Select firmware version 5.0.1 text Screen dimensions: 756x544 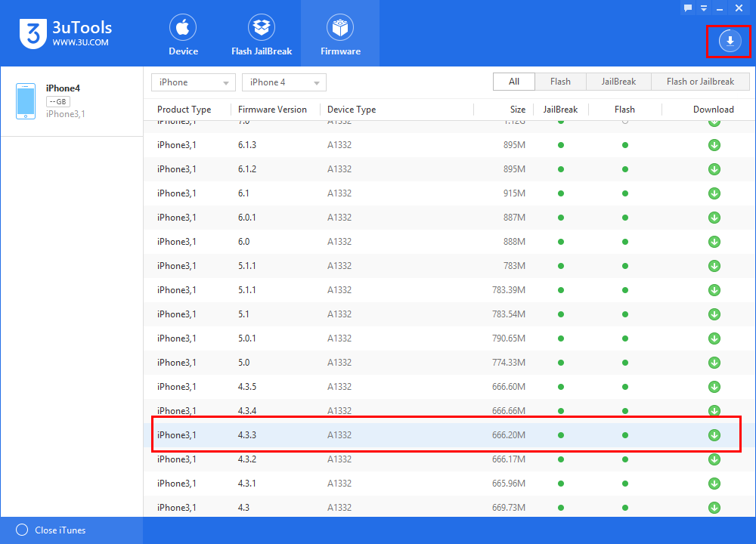247,338
